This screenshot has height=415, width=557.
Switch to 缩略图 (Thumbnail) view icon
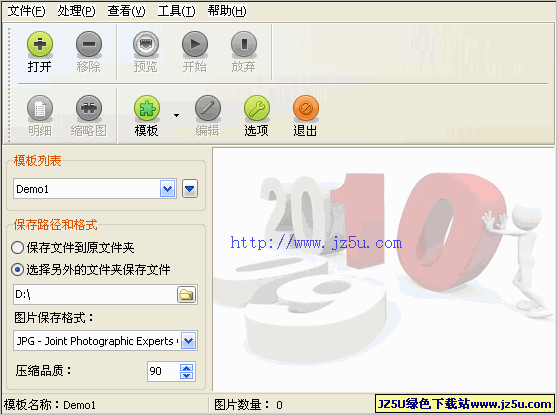pyautogui.click(x=89, y=108)
